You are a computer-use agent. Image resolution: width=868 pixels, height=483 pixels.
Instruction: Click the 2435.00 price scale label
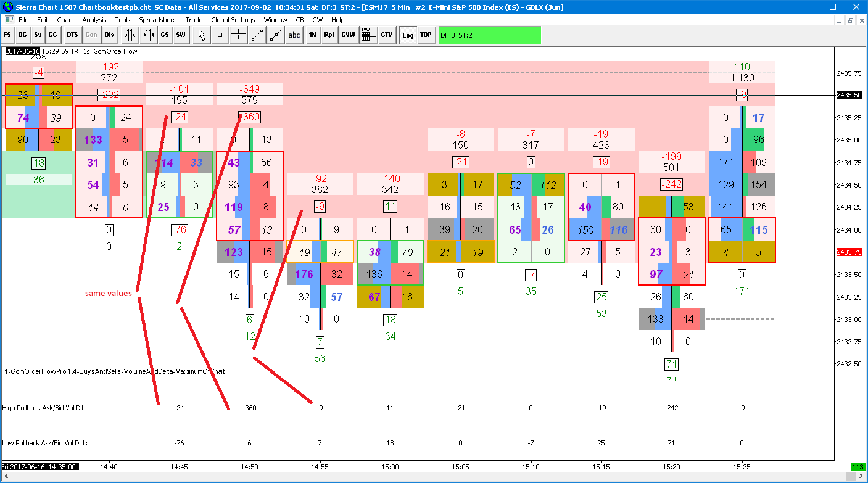pyautogui.click(x=849, y=140)
